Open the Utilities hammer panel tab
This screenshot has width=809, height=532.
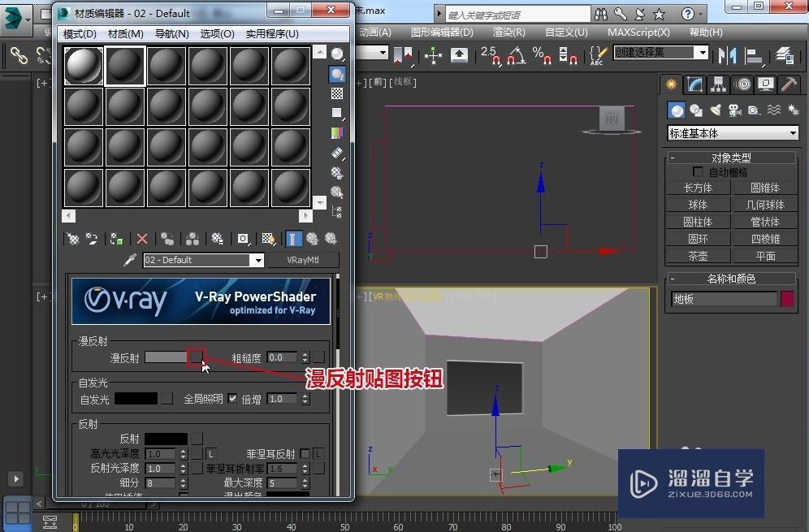(788, 84)
